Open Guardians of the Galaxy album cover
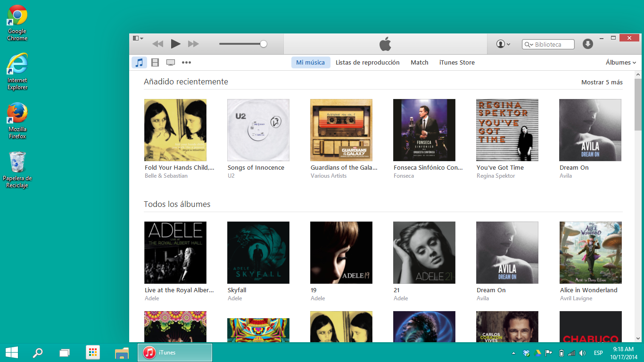 (341, 130)
